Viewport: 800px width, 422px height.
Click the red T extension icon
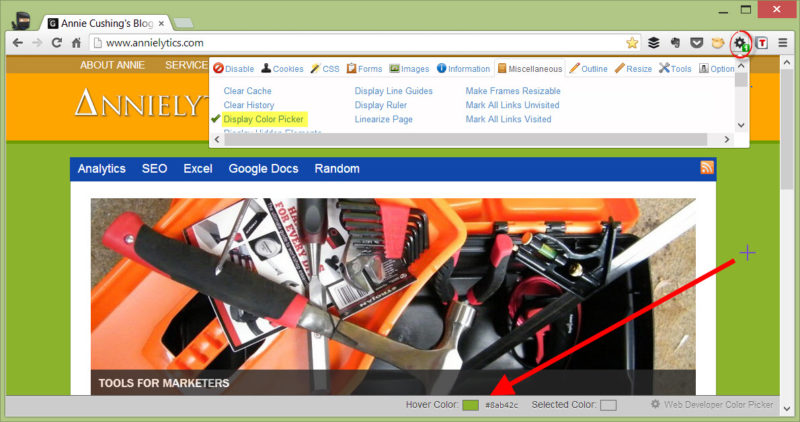pos(763,43)
